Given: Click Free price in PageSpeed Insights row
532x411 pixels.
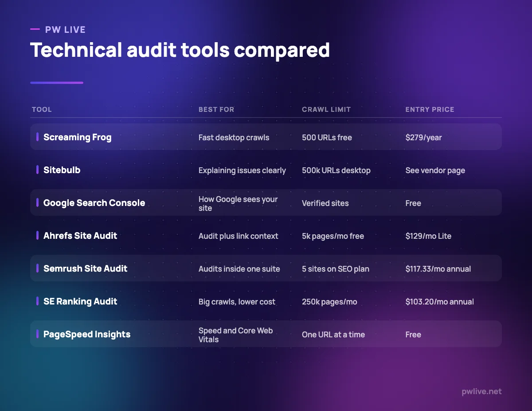Looking at the screenshot, I should 413,335.
